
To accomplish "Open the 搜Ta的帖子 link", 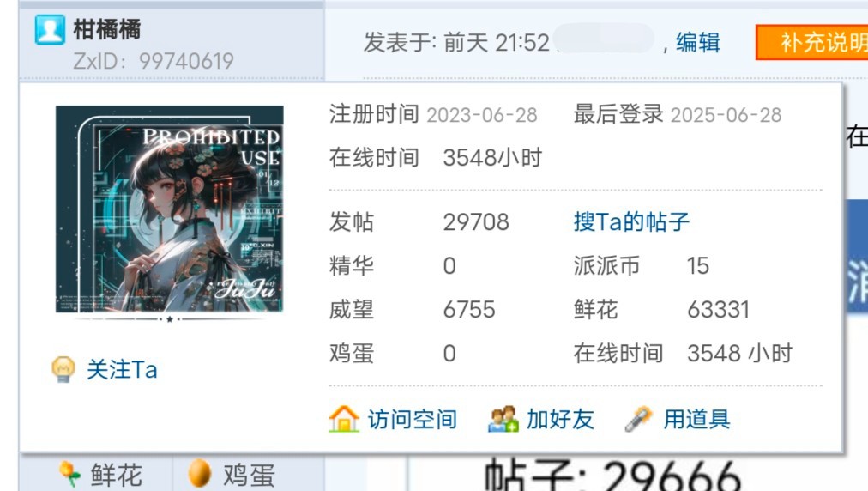I will (x=631, y=221).
